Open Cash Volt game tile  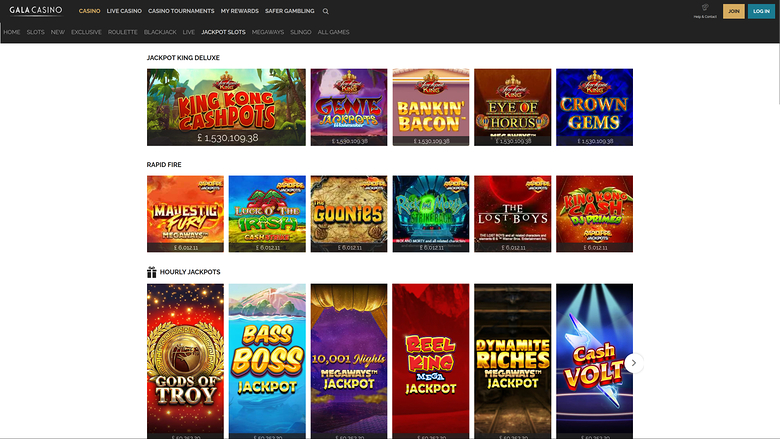pos(594,360)
